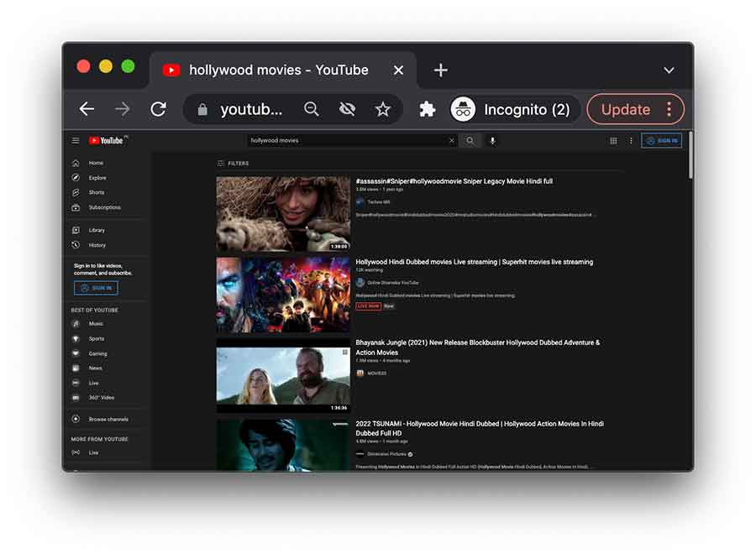Open 360° Video in the sidebar
The width and height of the screenshot is (756, 554).
[107, 397]
